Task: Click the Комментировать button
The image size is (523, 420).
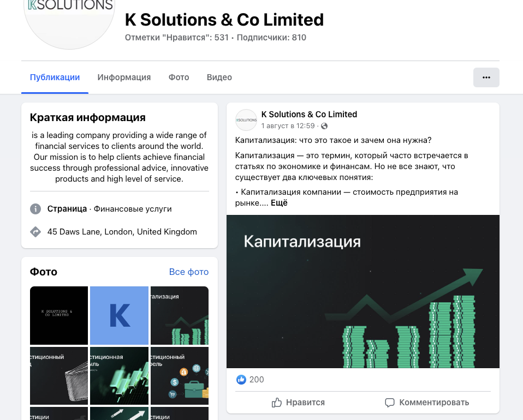Action: pos(427,403)
